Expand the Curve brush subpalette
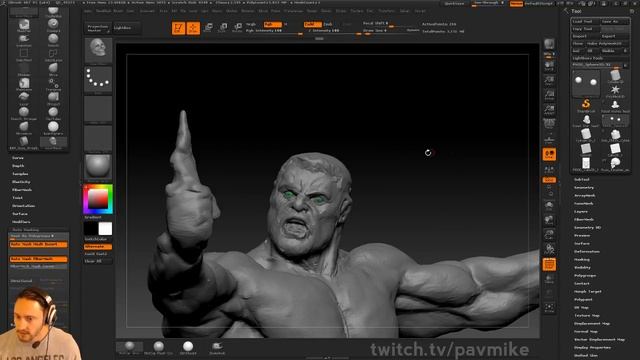 coord(18,158)
